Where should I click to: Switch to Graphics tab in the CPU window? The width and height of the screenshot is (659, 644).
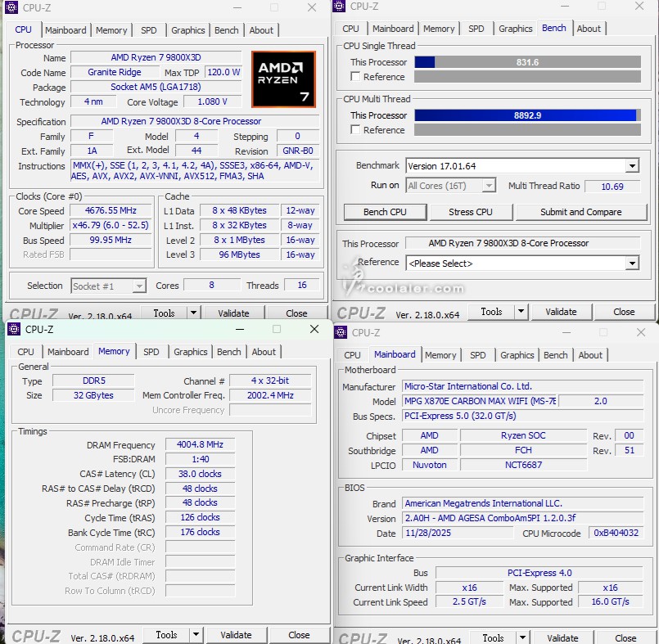click(x=187, y=30)
